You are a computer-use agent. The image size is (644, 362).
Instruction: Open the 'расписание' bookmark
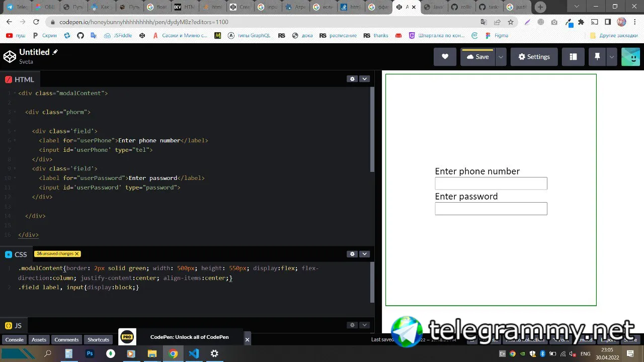click(x=338, y=36)
